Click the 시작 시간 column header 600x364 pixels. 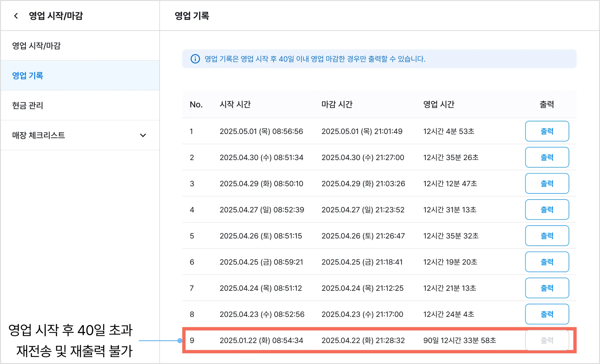click(235, 104)
